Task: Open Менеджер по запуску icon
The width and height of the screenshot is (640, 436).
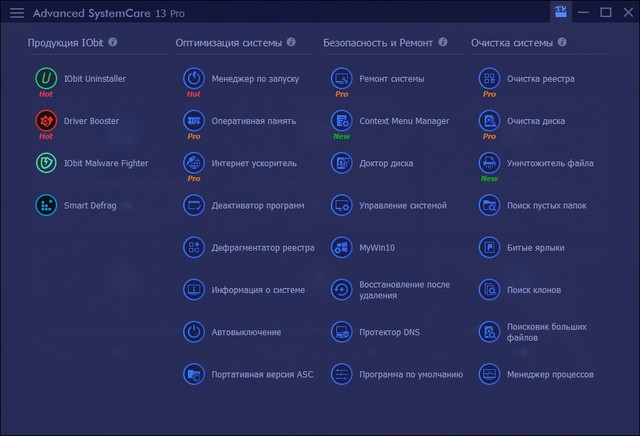Action: 194,78
